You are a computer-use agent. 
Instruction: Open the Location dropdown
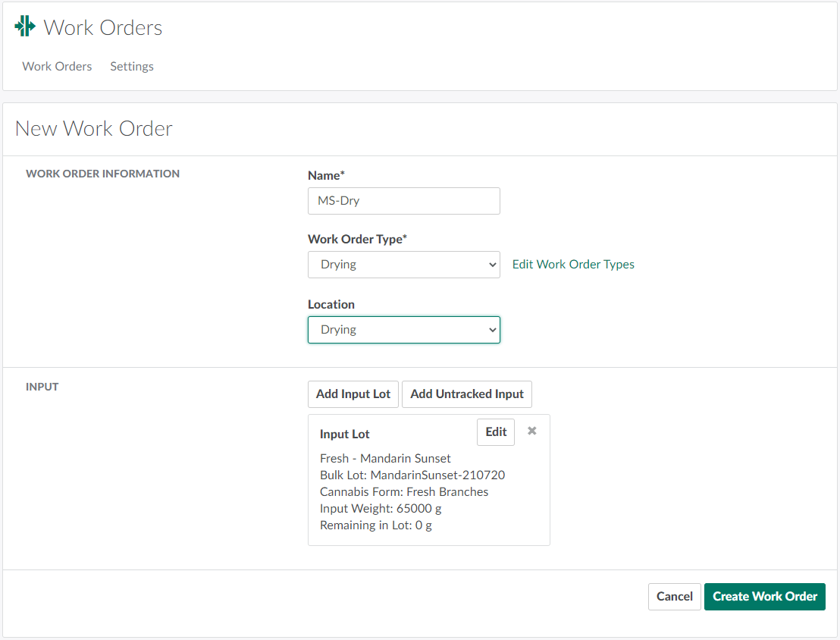[403, 330]
